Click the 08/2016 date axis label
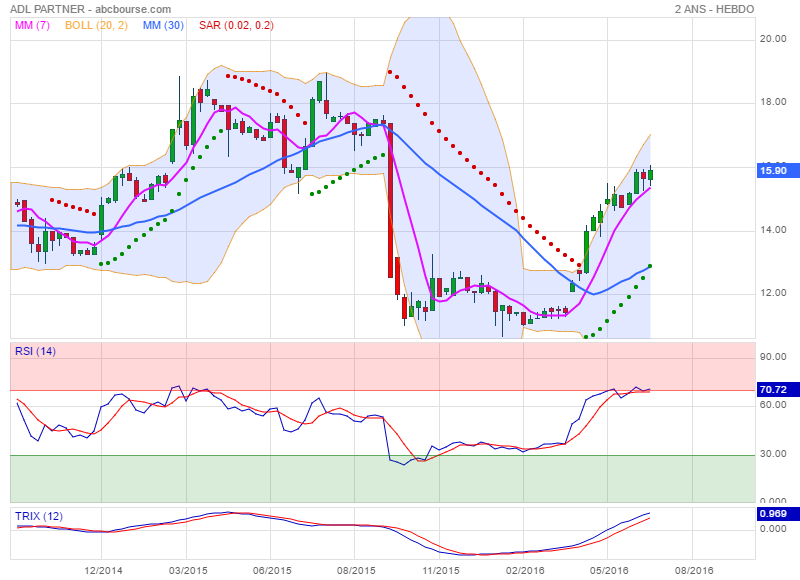 (x=693, y=570)
